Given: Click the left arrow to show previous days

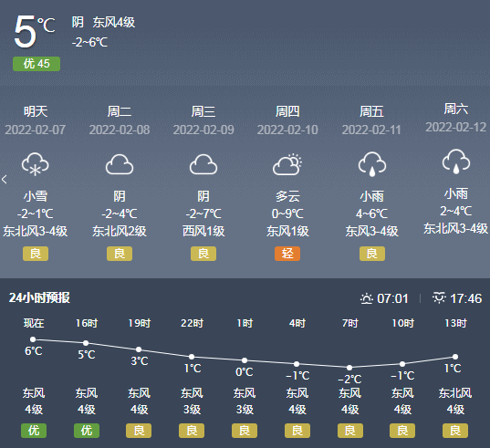Looking at the screenshot, I should pos(5,180).
